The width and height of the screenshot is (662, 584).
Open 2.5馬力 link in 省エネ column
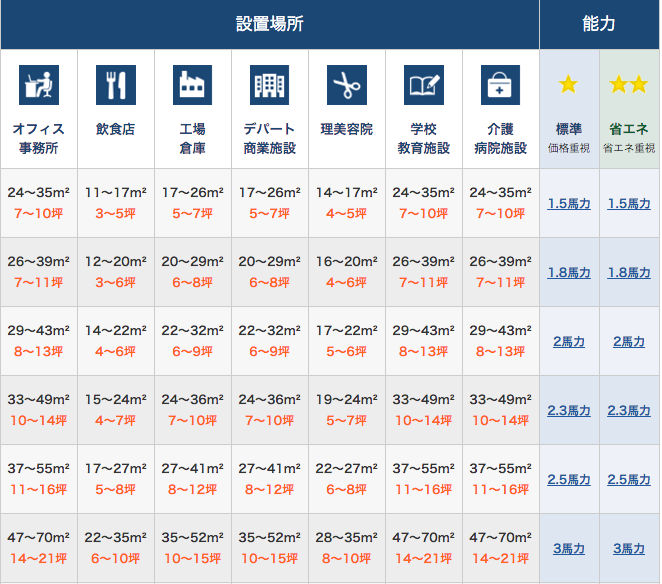point(629,480)
